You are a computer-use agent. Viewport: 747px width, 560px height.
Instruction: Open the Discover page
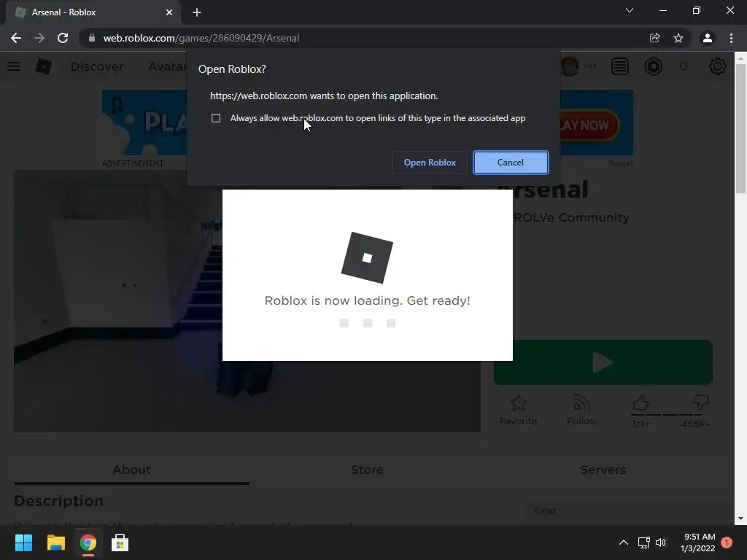pos(97,66)
